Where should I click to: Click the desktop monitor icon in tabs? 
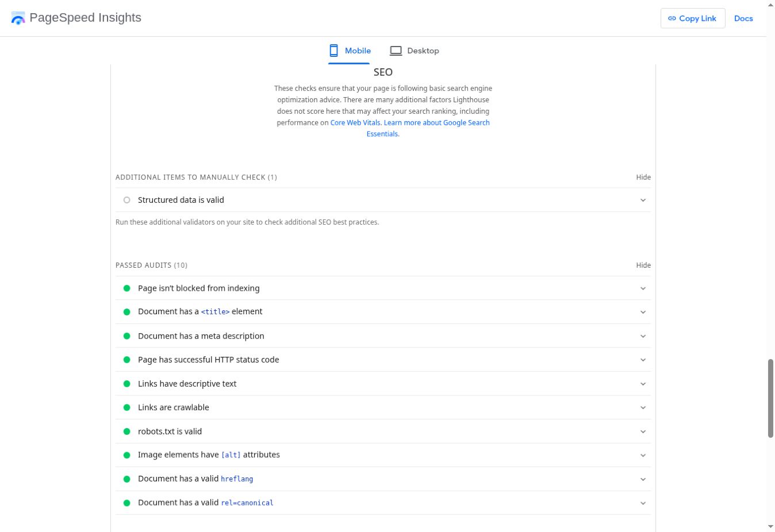(396, 51)
